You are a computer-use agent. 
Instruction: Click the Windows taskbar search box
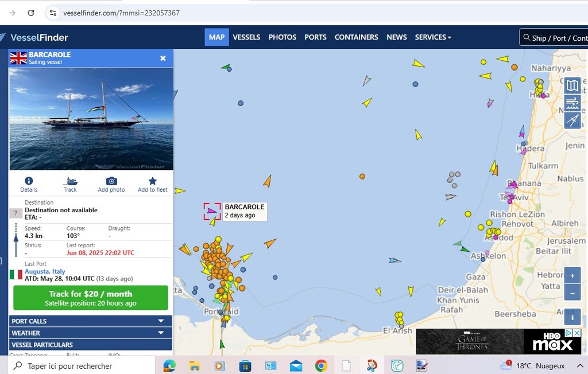[x=82, y=366]
